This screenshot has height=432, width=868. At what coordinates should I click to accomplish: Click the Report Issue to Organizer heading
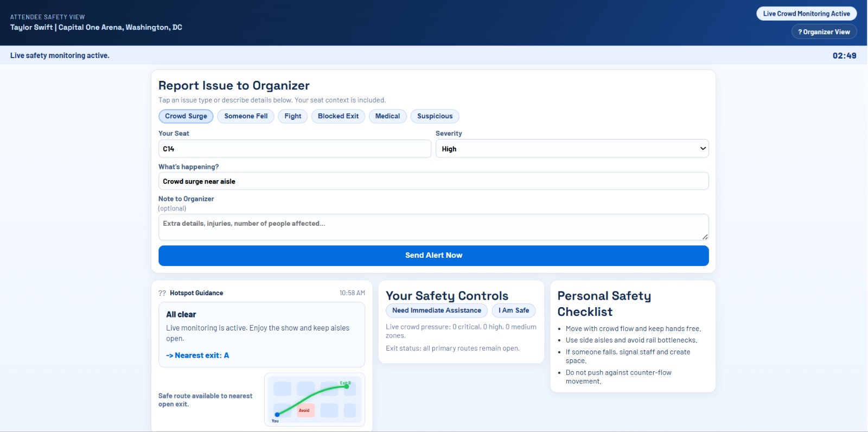[234, 86]
